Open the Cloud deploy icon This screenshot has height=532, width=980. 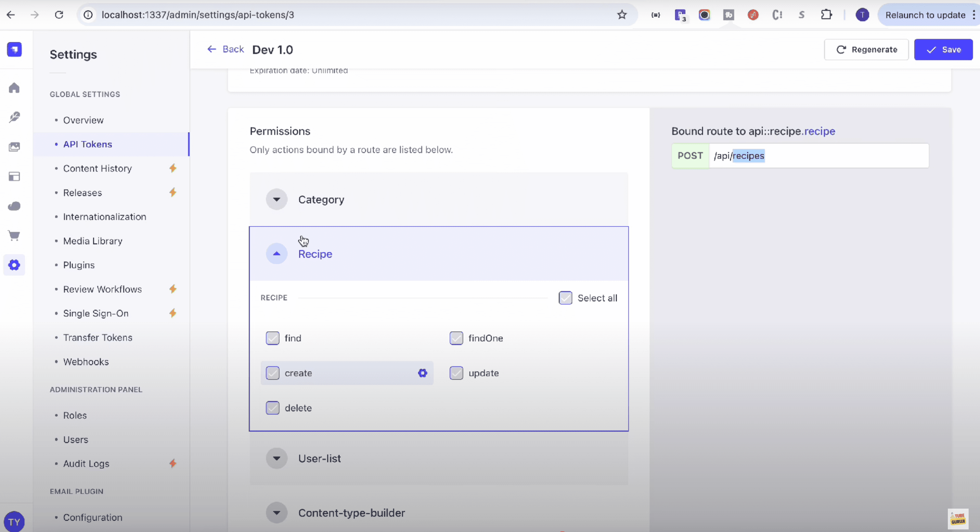[14, 206]
